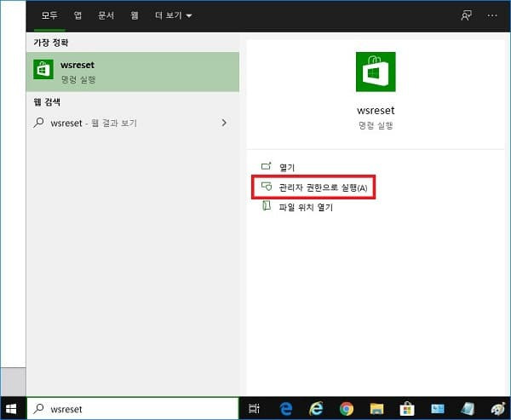Click the wsreset title in preview pane
511x420 pixels.
pos(376,111)
